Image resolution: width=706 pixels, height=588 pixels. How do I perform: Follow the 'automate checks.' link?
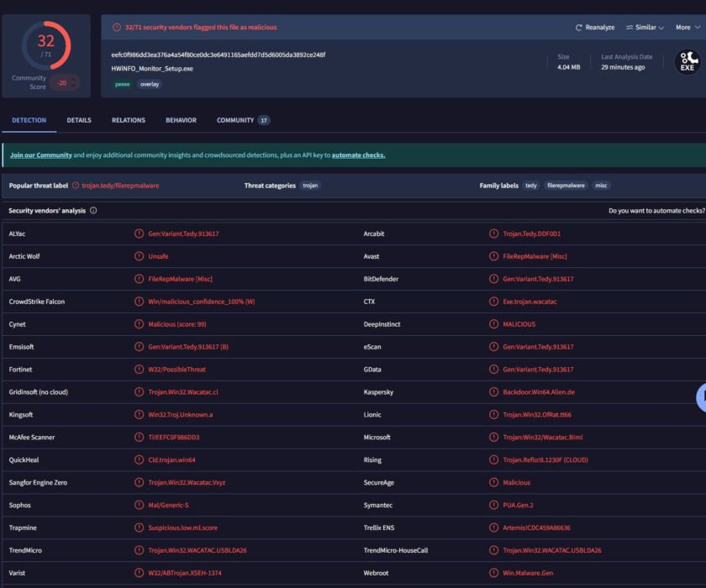click(358, 155)
